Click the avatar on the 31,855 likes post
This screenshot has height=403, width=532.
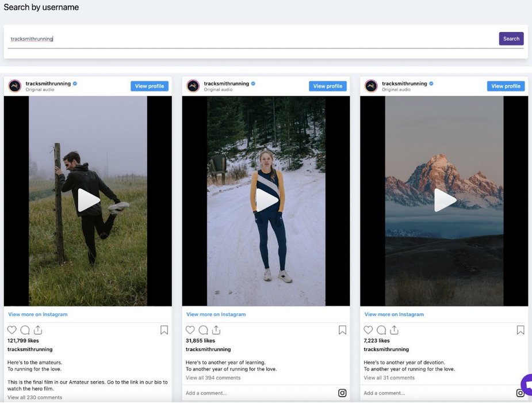(193, 86)
